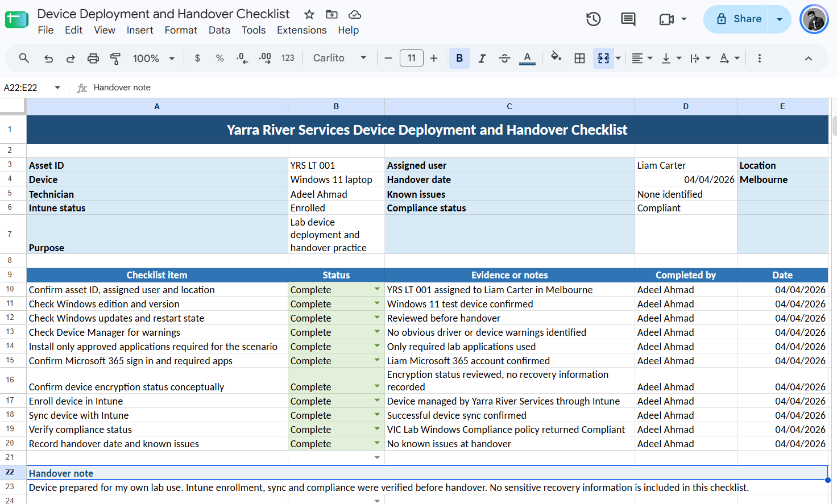Open more number formats 123
Viewport: 837px width, 504px height.
288,58
